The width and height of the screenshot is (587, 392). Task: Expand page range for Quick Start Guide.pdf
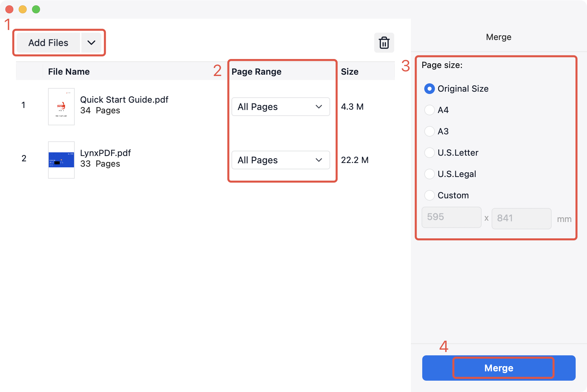pos(280,107)
